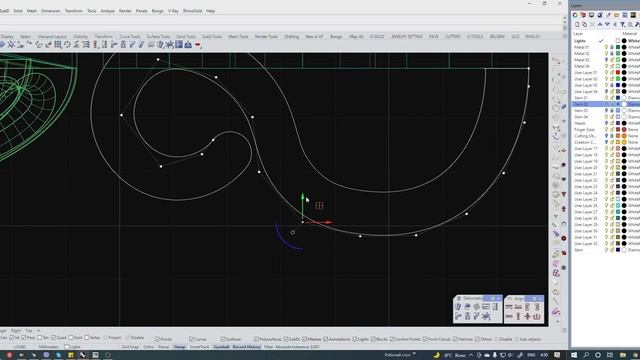Switch to the Surface Tools toolbar tab
The width and height of the screenshot is (640, 360).
click(x=158, y=37)
